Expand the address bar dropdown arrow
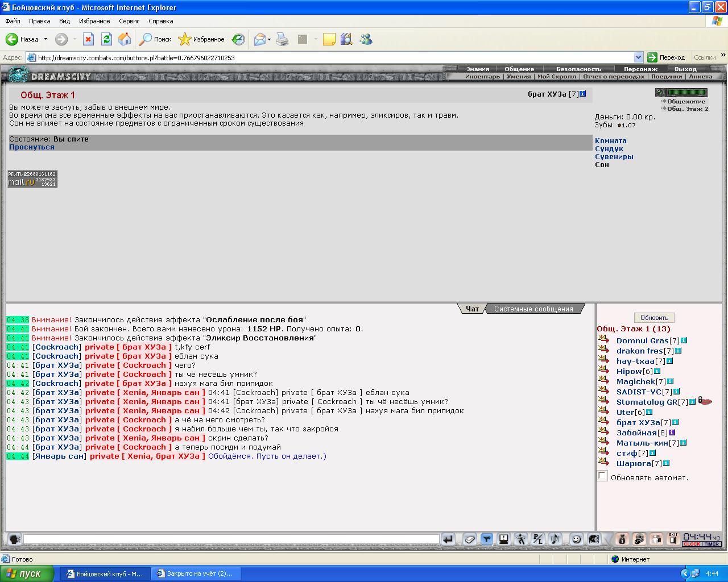 [x=638, y=57]
